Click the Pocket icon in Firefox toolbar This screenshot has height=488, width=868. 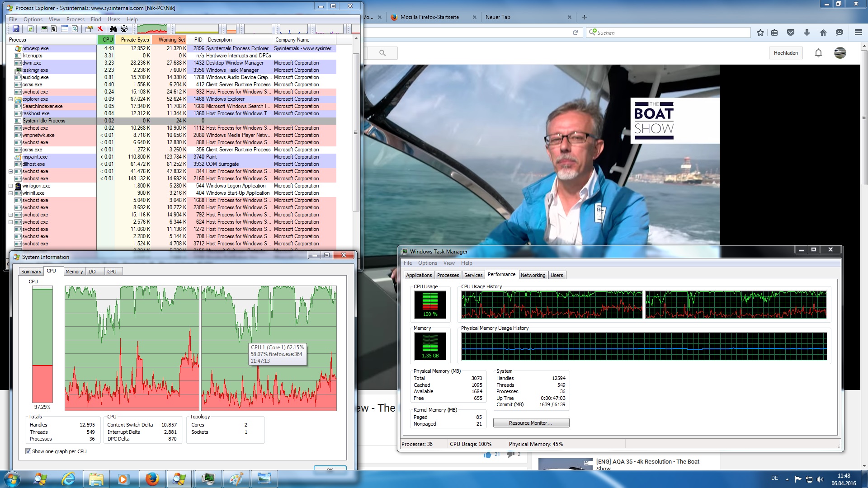point(791,33)
